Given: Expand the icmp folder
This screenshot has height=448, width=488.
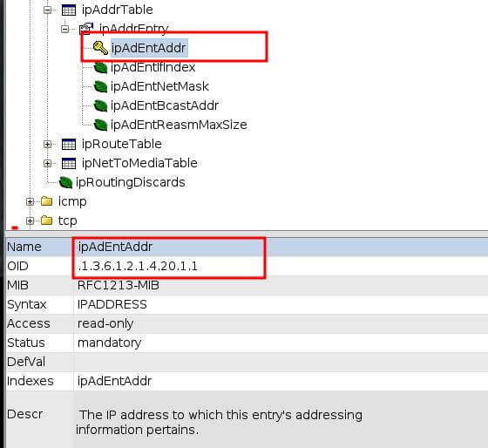Looking at the screenshot, I should [30, 201].
